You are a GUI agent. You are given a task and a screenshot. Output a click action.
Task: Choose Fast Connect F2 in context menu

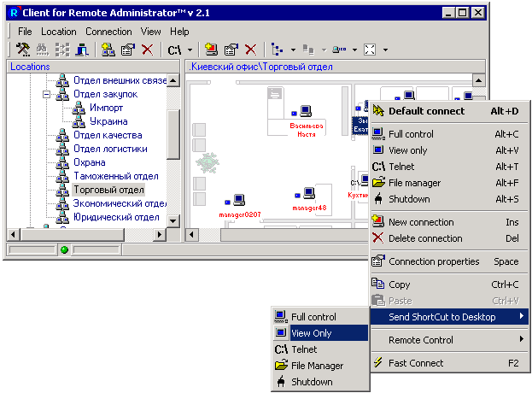tap(449, 363)
